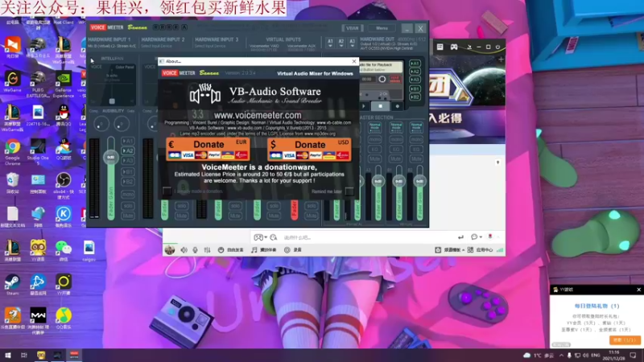
Task: Toggle A1 routing on Hardware Input 1
Action: pos(128,141)
